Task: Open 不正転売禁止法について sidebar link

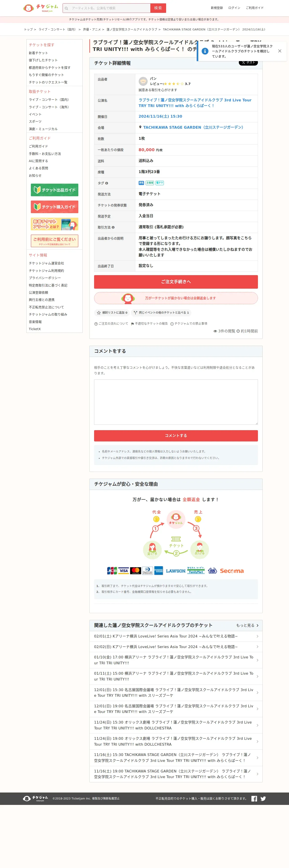Action: click(x=46, y=307)
